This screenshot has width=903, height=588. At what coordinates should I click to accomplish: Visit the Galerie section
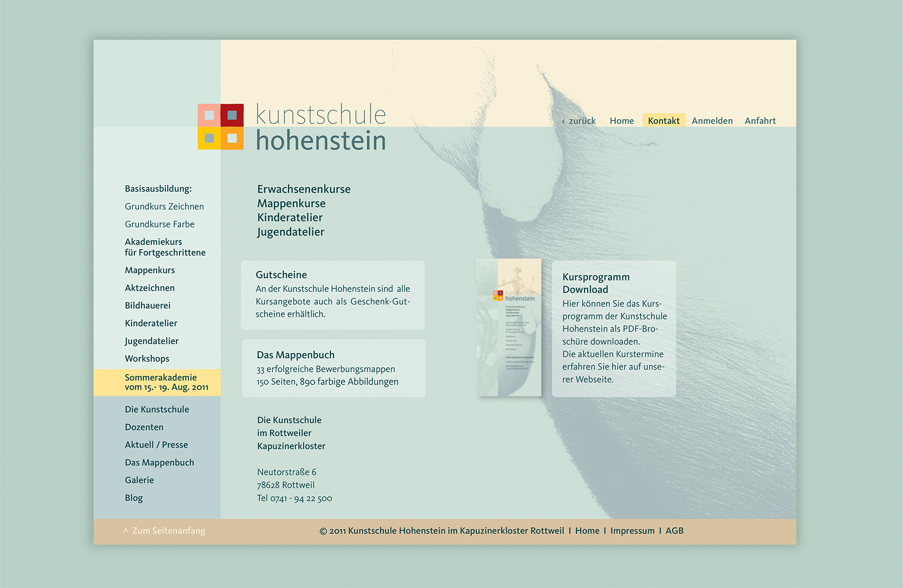pos(139,480)
